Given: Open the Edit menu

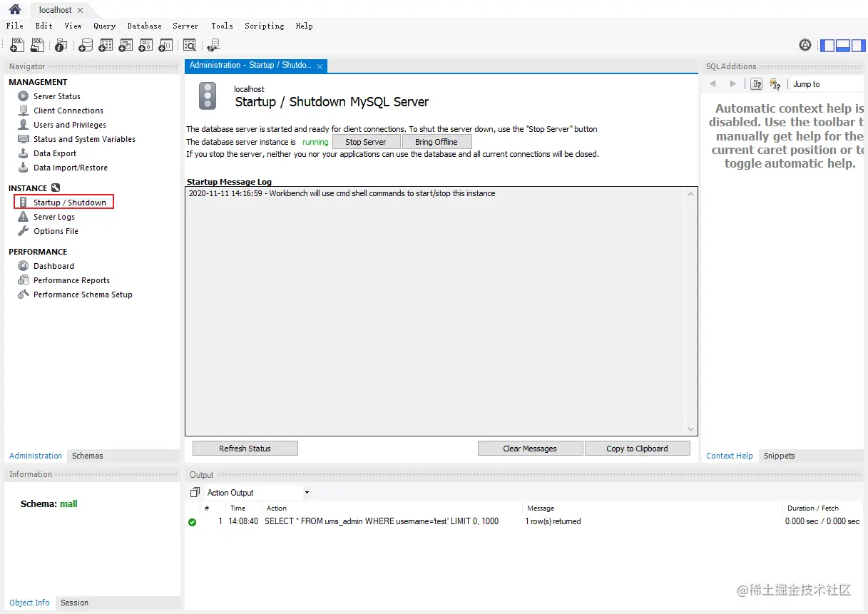Looking at the screenshot, I should 44,26.
